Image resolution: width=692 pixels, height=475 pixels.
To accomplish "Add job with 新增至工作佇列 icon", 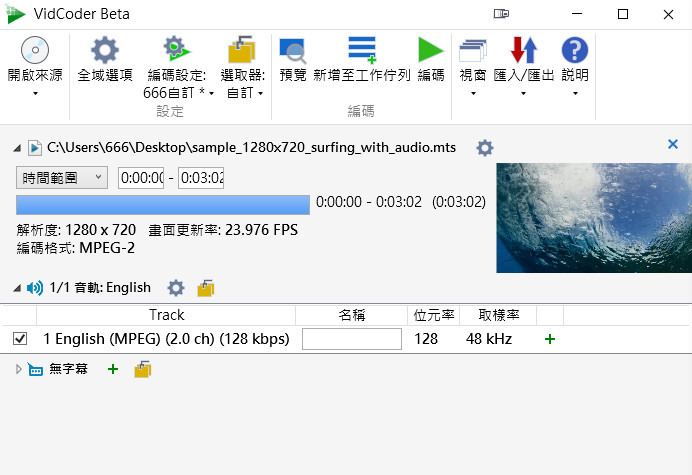I will coord(362,50).
